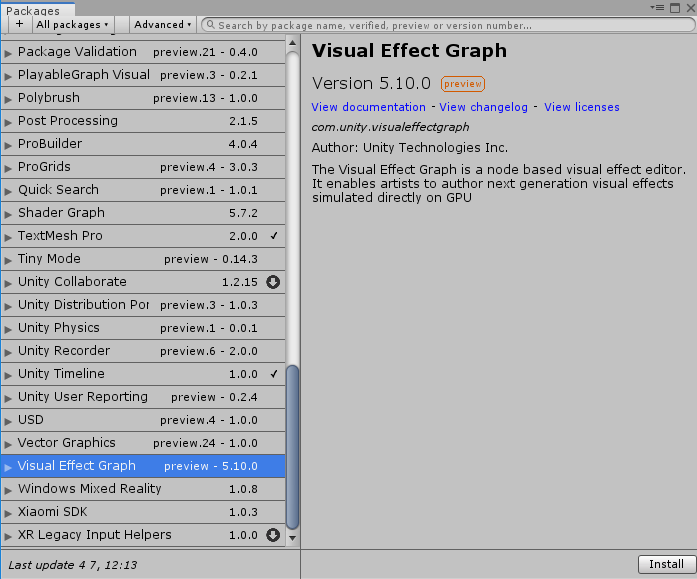Select the ProGrids package
Viewport: 697px width, 579px height.
pyautogui.click(x=143, y=167)
